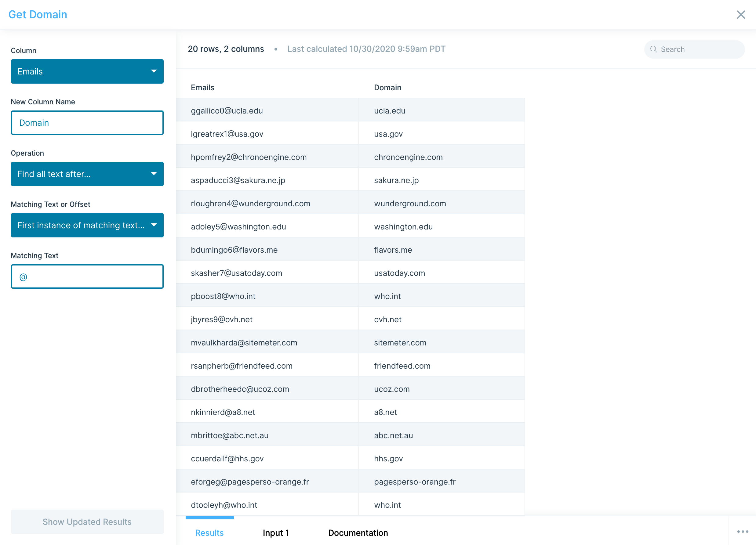Click the Emails column header
Image resolution: width=756 pixels, height=545 pixels.
[x=203, y=87]
